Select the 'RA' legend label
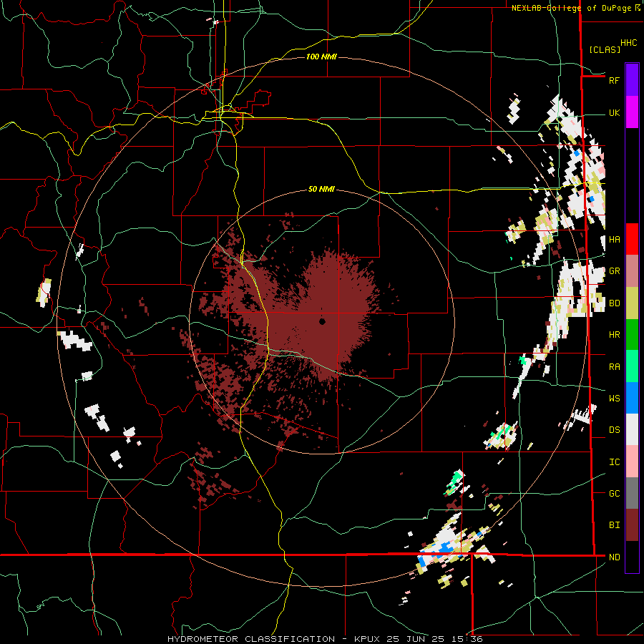The height and width of the screenshot is (644, 644). click(x=614, y=367)
